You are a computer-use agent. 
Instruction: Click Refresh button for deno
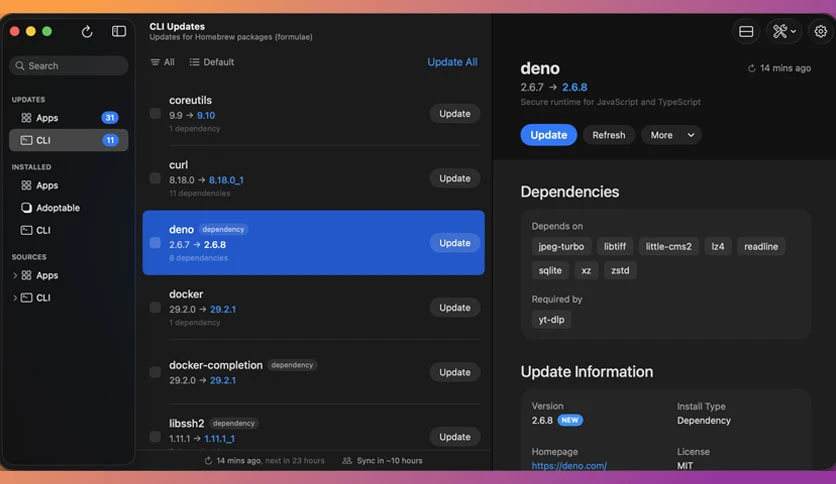608,135
